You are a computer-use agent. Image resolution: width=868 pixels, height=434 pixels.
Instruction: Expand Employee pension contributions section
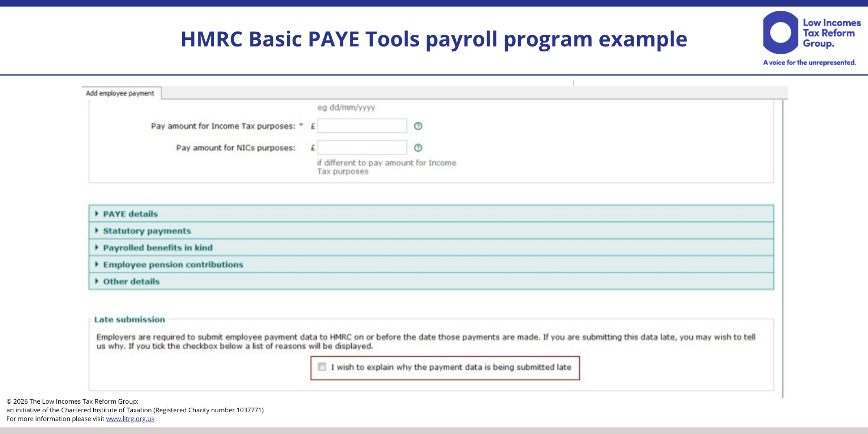pos(431,264)
